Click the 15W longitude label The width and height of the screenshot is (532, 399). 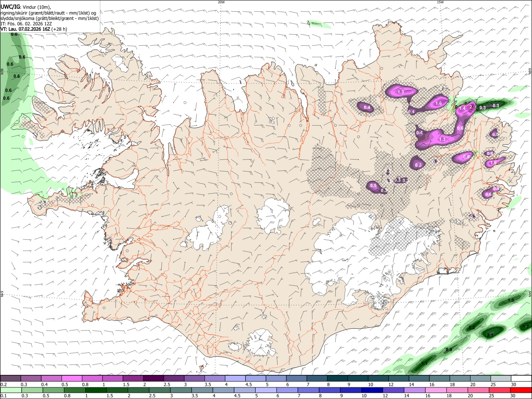tap(440, 2)
